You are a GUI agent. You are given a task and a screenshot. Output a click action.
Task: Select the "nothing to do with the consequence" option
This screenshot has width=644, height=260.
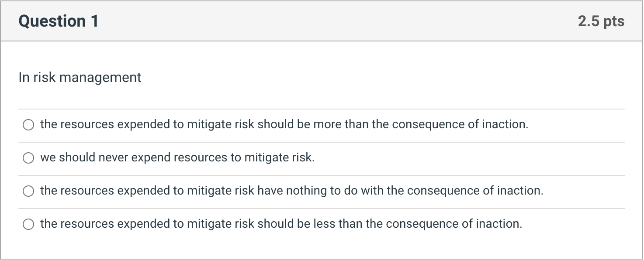[x=28, y=191]
